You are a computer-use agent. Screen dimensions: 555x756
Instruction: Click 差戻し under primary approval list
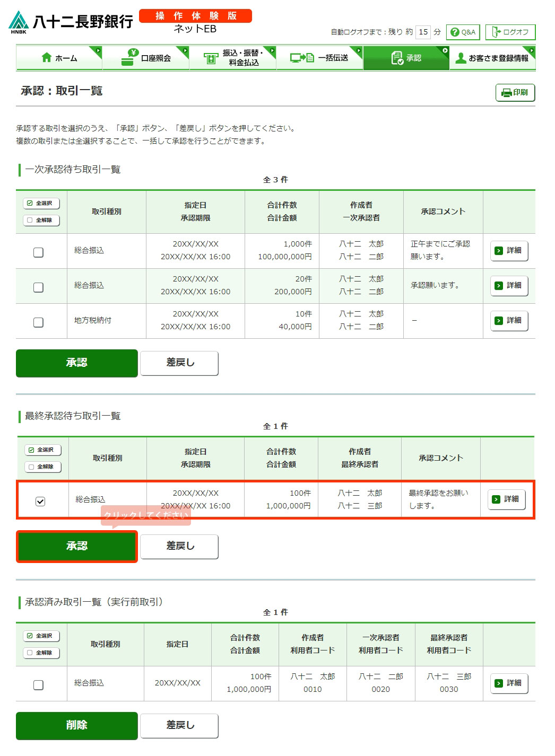[179, 363]
